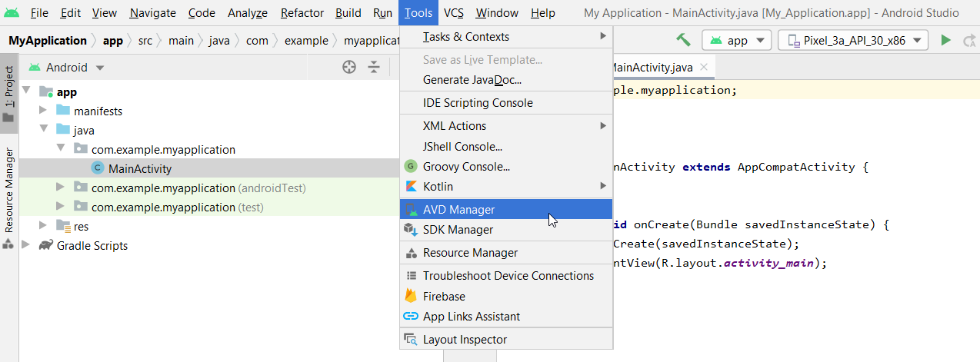Open the VCS menu
This screenshot has height=362, width=980.
[x=454, y=13]
